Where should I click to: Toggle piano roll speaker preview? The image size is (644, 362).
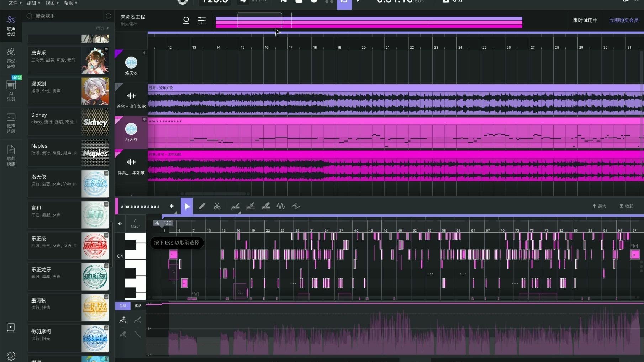coord(120,224)
